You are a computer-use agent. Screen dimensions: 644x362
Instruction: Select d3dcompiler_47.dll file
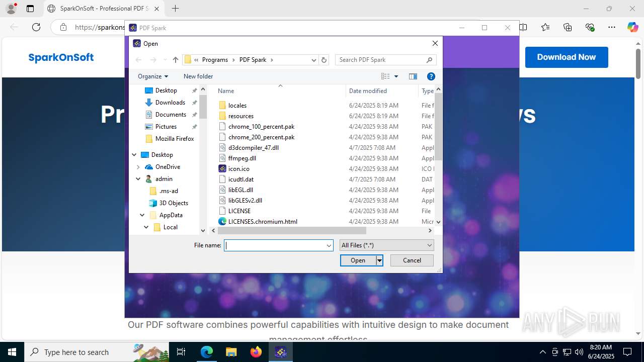(253, 148)
